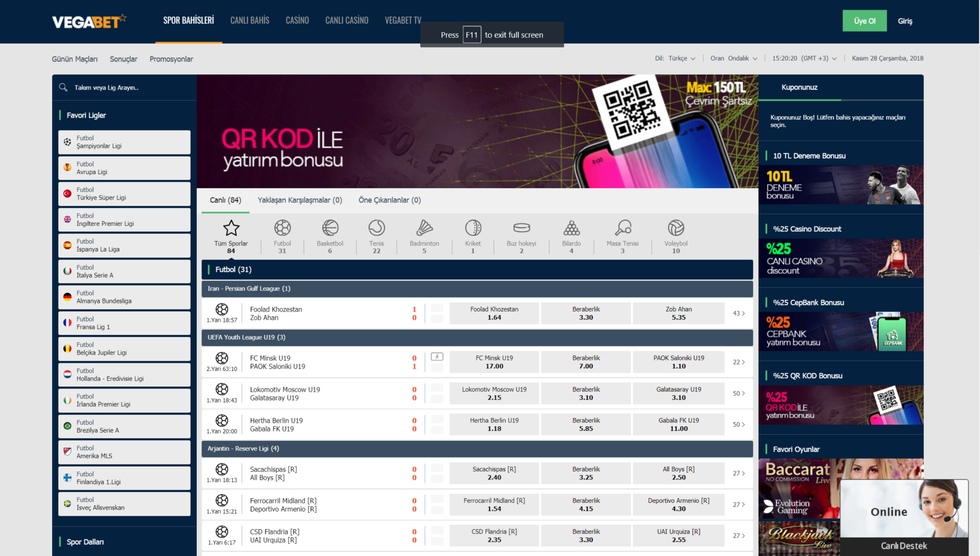Expand 27 markets for Sacachispas match

(739, 473)
